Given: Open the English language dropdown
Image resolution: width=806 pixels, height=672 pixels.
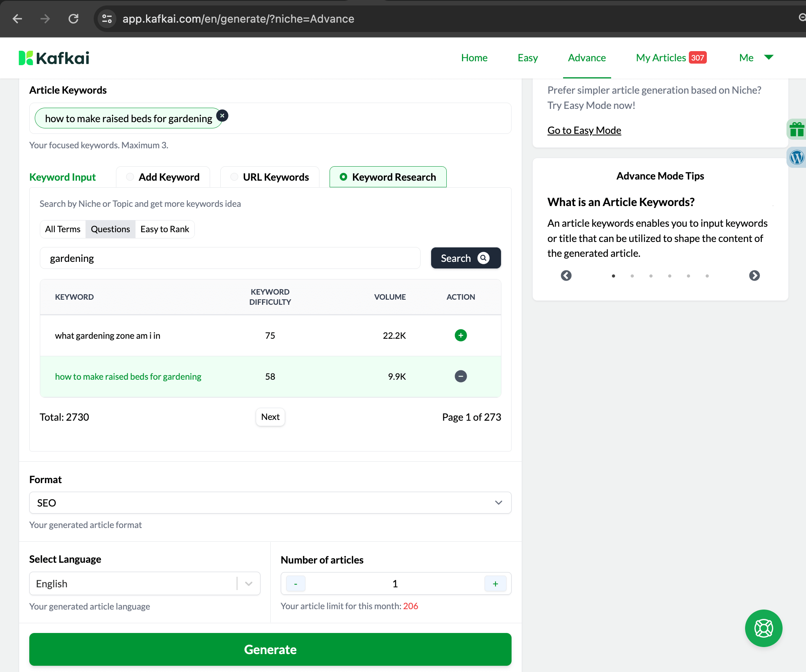Looking at the screenshot, I should tap(144, 583).
